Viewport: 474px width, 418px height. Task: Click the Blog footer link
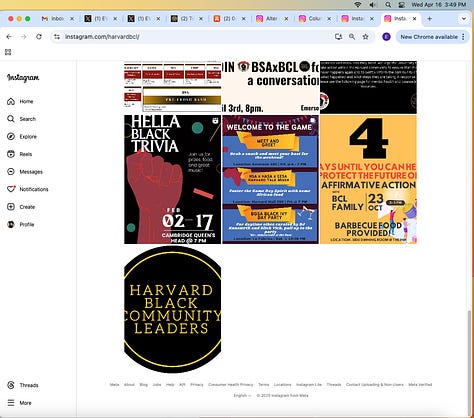coord(143,384)
